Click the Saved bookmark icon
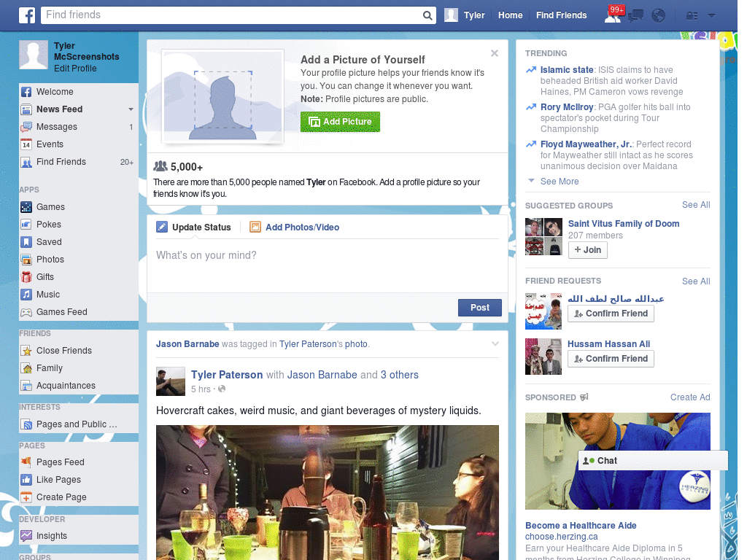The image size is (747, 560). (x=26, y=242)
